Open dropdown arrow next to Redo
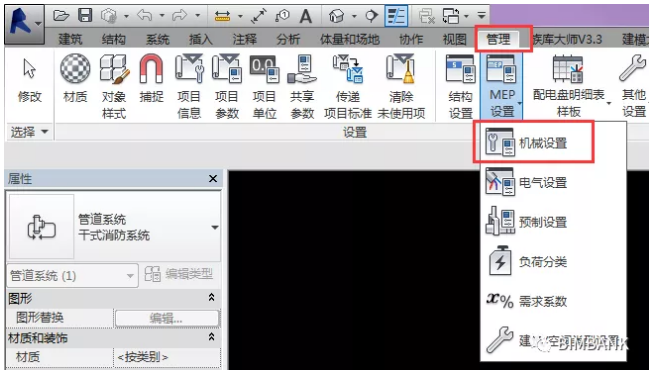Image resolution: width=655 pixels, height=374 pixels. pyautogui.click(x=198, y=16)
